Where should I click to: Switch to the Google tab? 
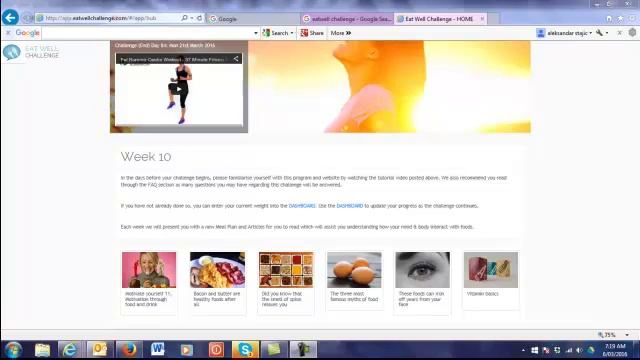pos(253,19)
